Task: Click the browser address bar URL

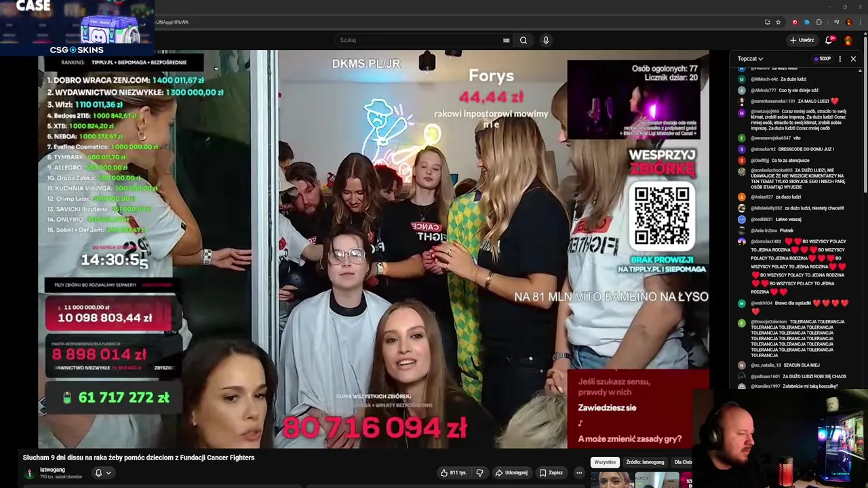Action: (172, 22)
